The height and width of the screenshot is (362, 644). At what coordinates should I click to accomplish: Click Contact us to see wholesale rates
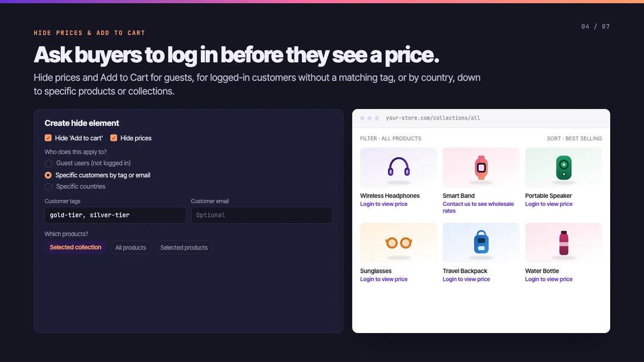pos(478,208)
